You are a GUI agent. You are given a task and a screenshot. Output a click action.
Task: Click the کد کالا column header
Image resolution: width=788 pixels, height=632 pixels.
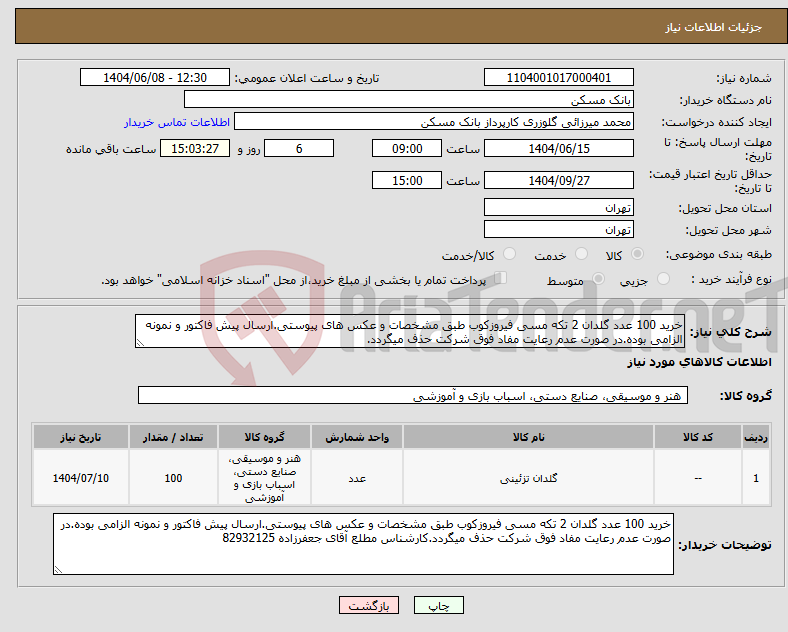[x=698, y=437]
